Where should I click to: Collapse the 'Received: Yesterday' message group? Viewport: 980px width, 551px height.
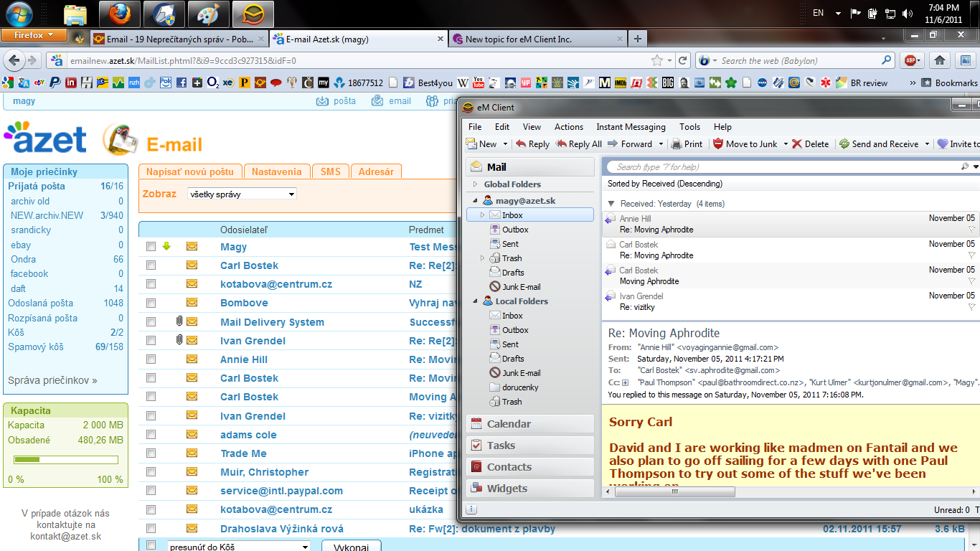[611, 204]
